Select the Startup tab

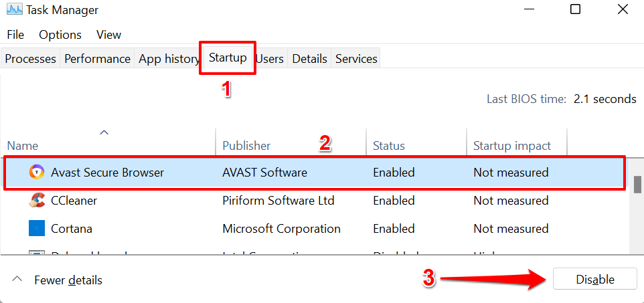228,58
